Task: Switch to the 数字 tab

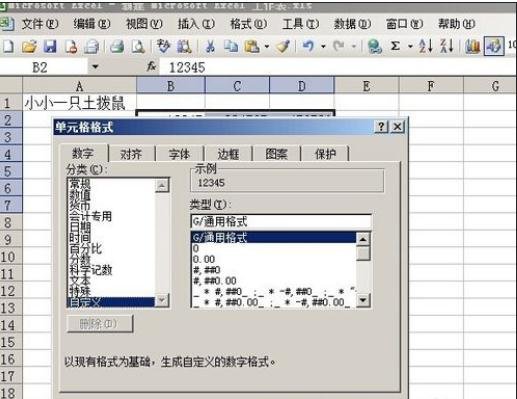Action: click(84, 153)
